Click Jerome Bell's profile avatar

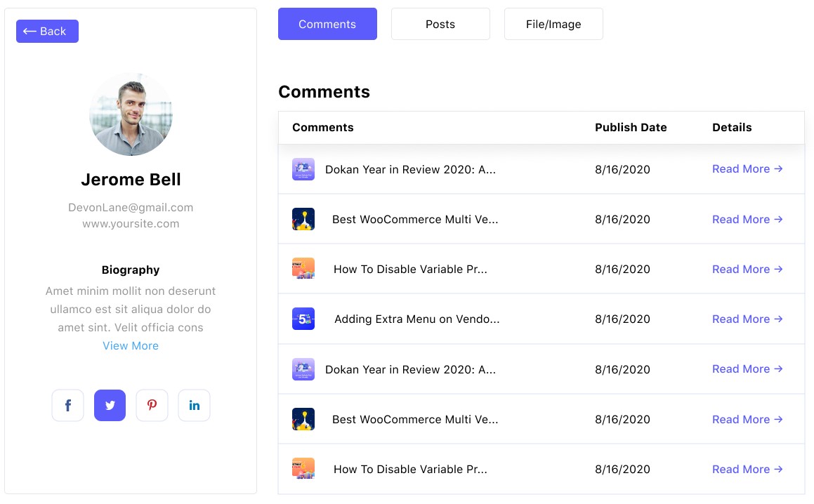click(x=131, y=114)
